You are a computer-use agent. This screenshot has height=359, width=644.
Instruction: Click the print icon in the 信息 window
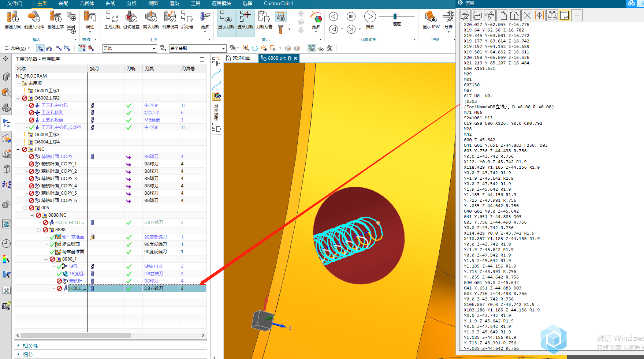(477, 15)
